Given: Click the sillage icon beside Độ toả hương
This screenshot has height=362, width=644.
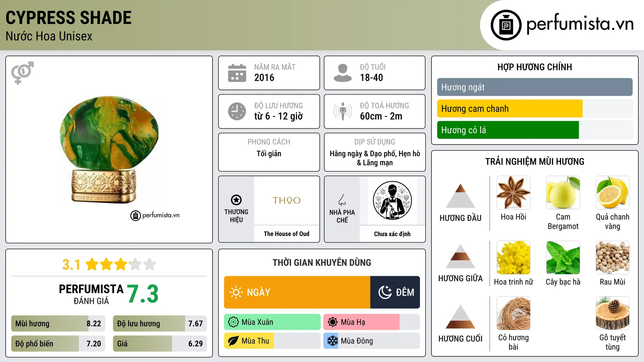Looking at the screenshot, I should (343, 111).
